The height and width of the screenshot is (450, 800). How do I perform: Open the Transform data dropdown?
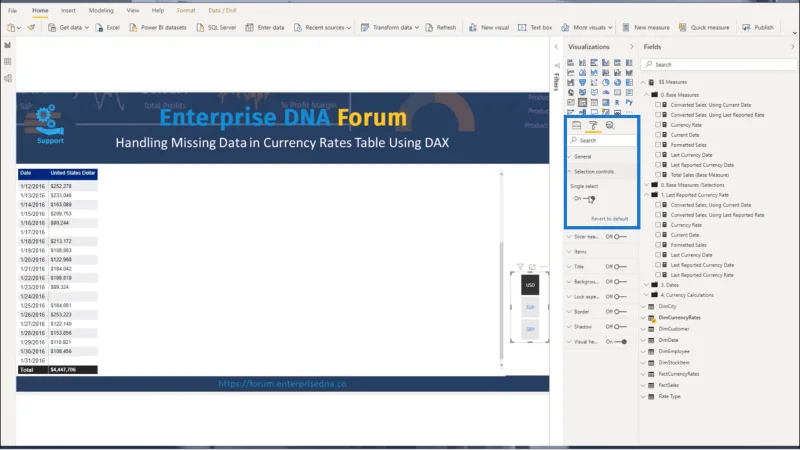pyautogui.click(x=417, y=28)
